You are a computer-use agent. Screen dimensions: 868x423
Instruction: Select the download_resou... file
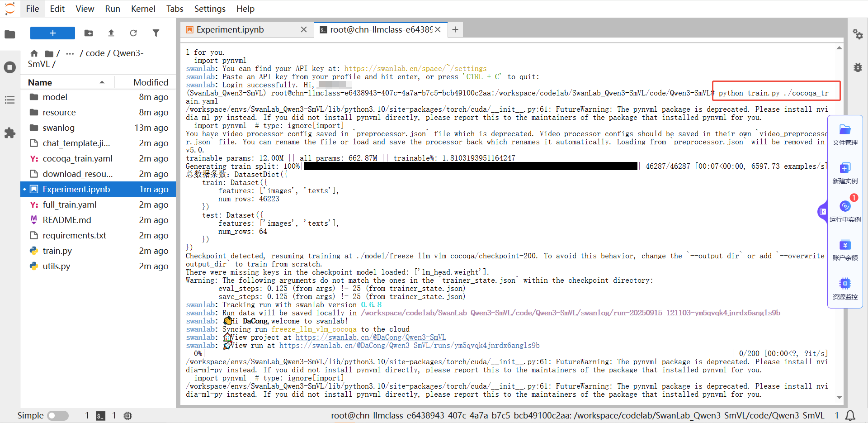click(x=98, y=174)
